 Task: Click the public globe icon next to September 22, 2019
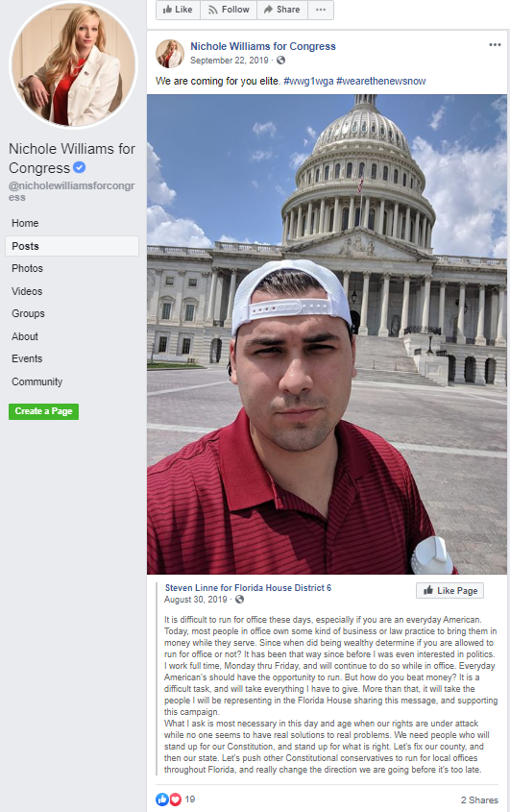point(280,61)
